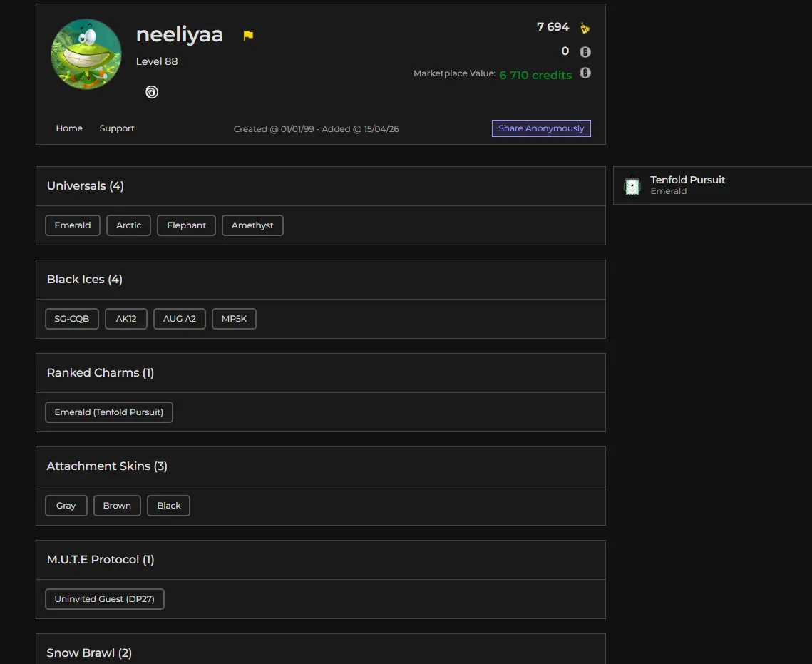Click the Tenfold Pursuit charm icon
Image resolution: width=812 pixels, height=664 pixels.
click(632, 185)
